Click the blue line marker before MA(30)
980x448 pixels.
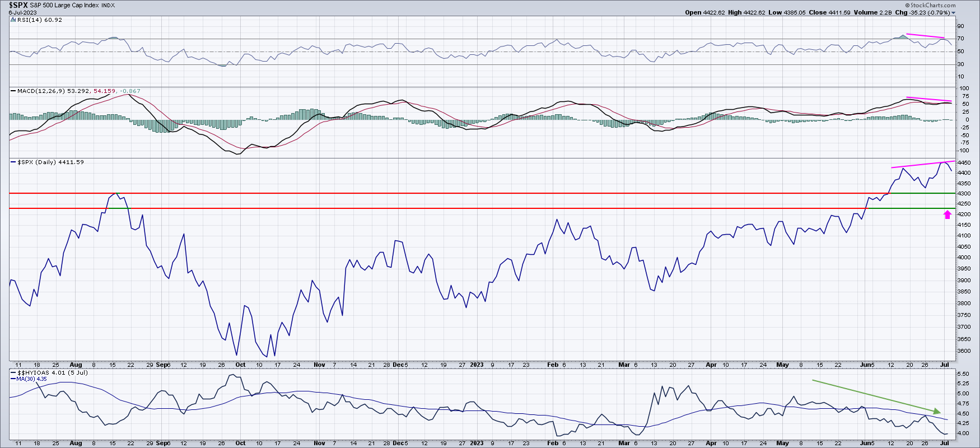tap(13, 379)
